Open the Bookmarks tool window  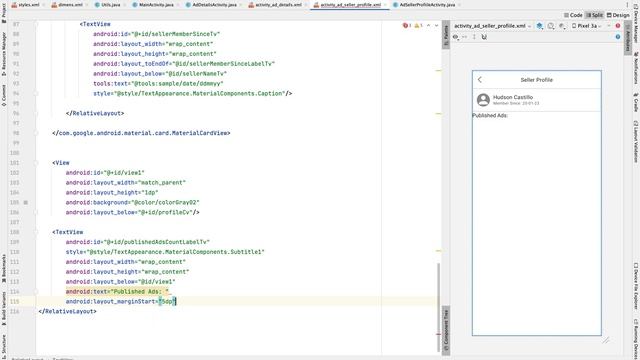(4, 269)
